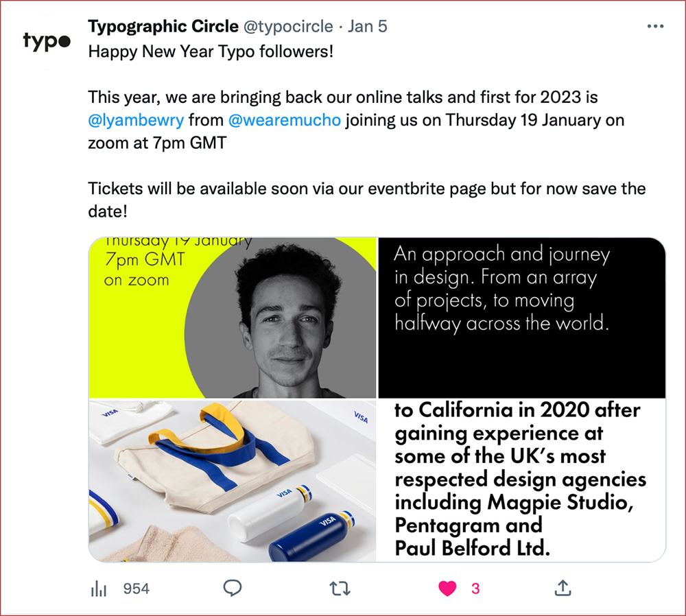
Task: Click the Typographic Circle account name
Action: point(163,27)
